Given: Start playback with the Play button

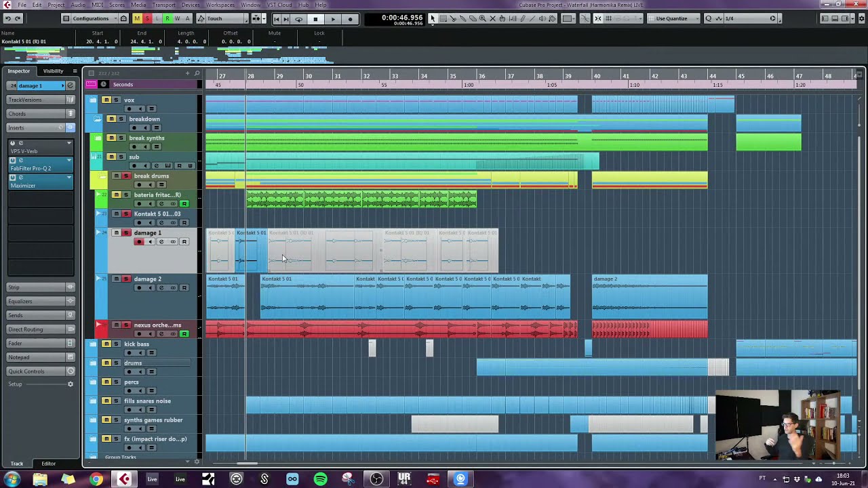Looking at the screenshot, I should [333, 19].
